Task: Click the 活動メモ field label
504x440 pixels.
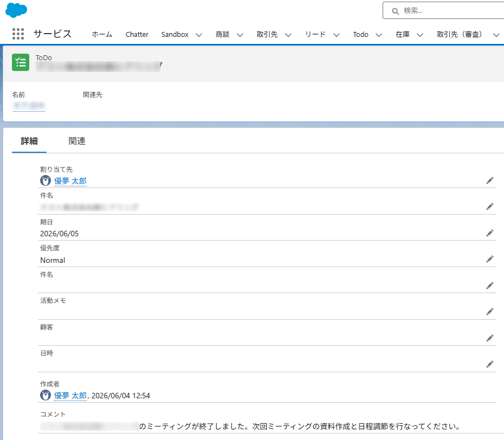Action: [x=53, y=301]
